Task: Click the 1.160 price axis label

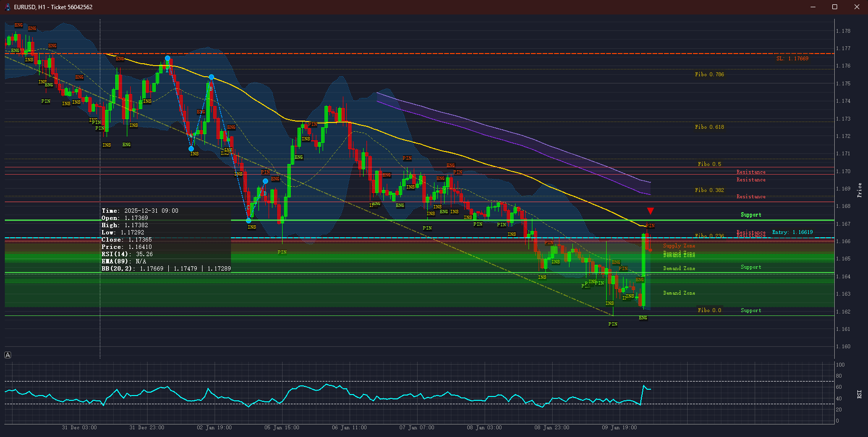Action: [843, 346]
